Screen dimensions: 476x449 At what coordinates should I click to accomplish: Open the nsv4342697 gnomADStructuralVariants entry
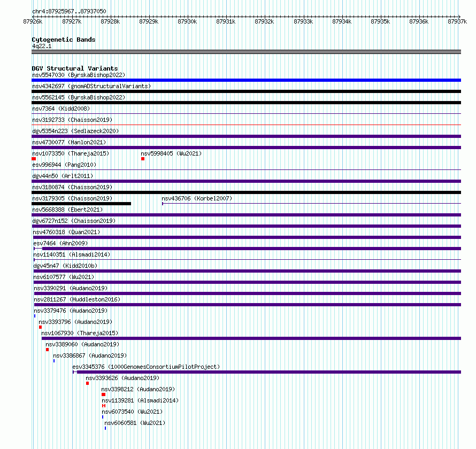click(91, 86)
